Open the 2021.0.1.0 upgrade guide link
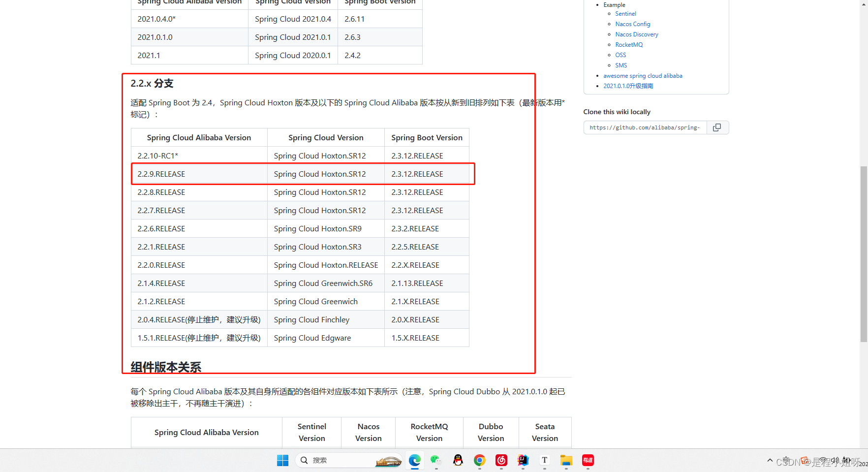Image resolution: width=868 pixels, height=472 pixels. tap(628, 86)
